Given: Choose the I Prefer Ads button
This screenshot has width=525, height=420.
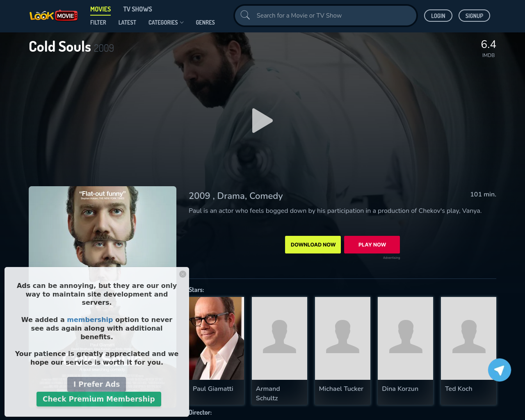Looking at the screenshot, I should point(96,384).
